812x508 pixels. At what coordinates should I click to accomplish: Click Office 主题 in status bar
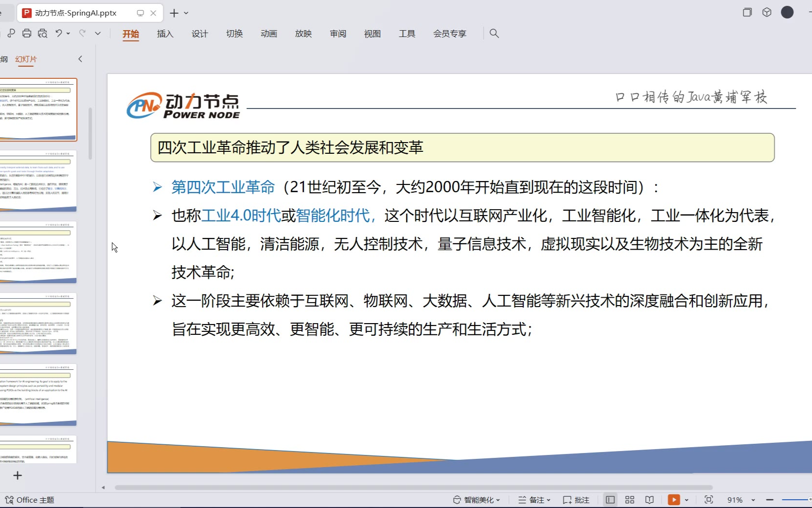click(x=30, y=500)
